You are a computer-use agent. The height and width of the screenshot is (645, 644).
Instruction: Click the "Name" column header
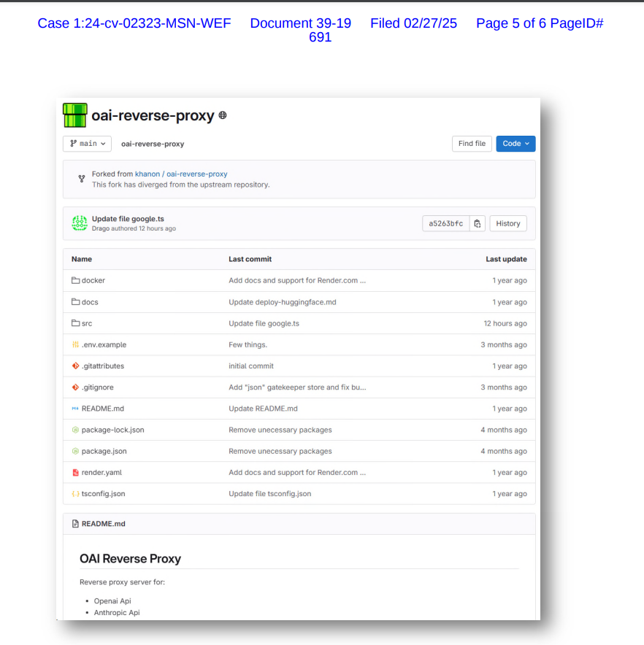point(82,259)
